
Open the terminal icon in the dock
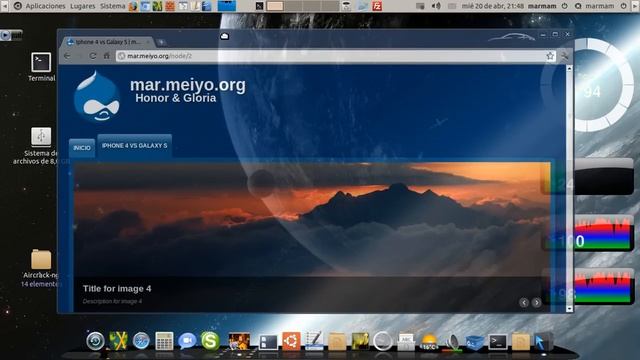pyautogui.click(x=498, y=342)
